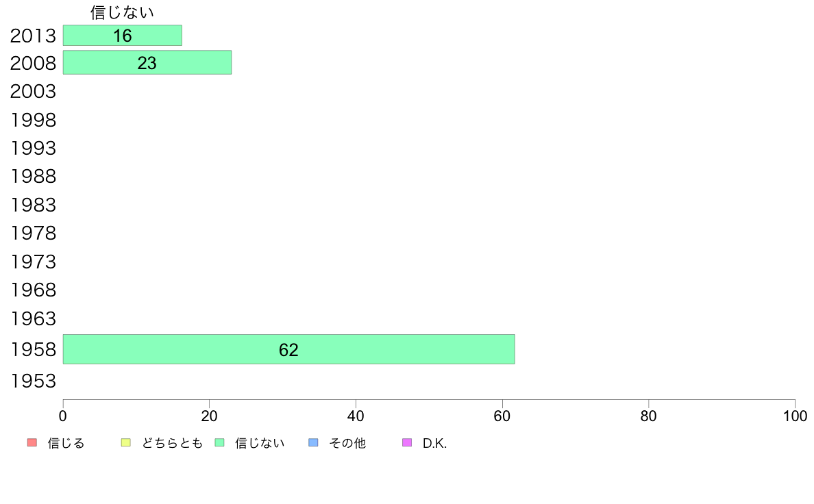Click the 1988 year label

(33, 177)
